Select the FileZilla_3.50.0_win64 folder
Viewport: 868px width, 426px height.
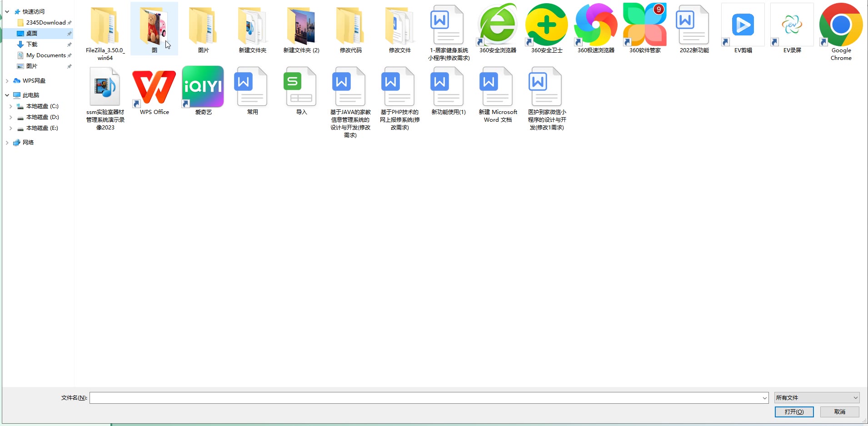105,32
